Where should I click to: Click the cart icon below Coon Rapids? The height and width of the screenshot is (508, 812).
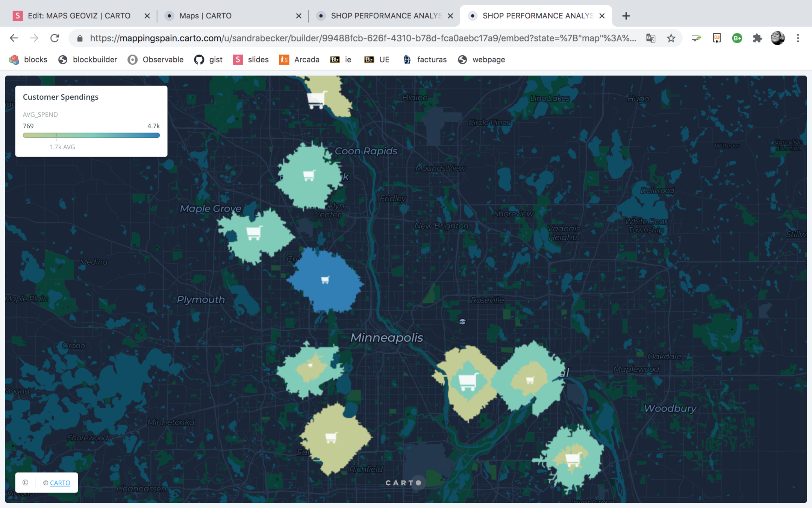tap(309, 175)
